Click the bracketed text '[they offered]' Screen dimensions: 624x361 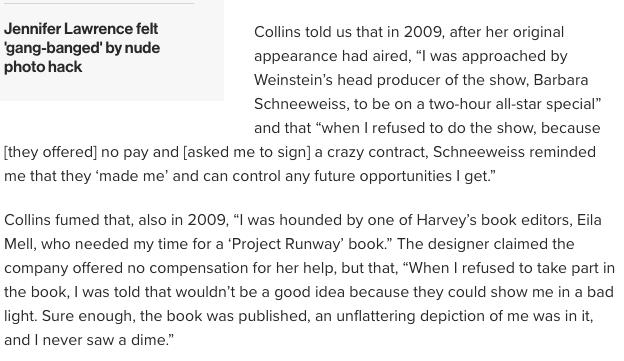(x=51, y=152)
